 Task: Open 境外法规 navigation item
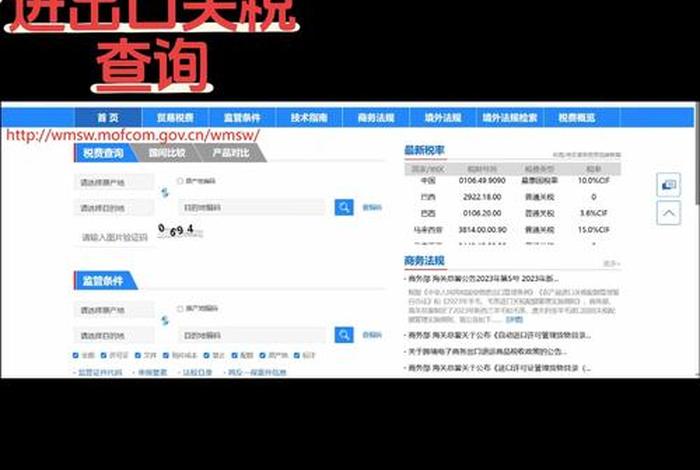point(443,117)
